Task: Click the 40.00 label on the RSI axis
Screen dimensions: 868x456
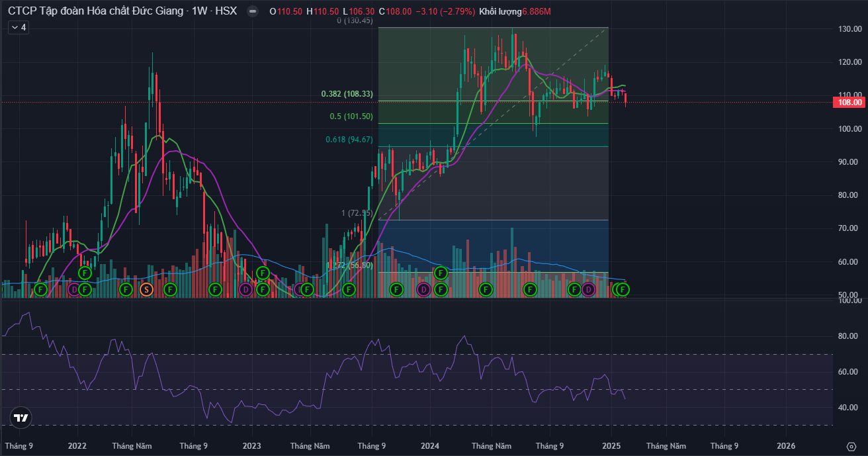Action: pos(849,408)
